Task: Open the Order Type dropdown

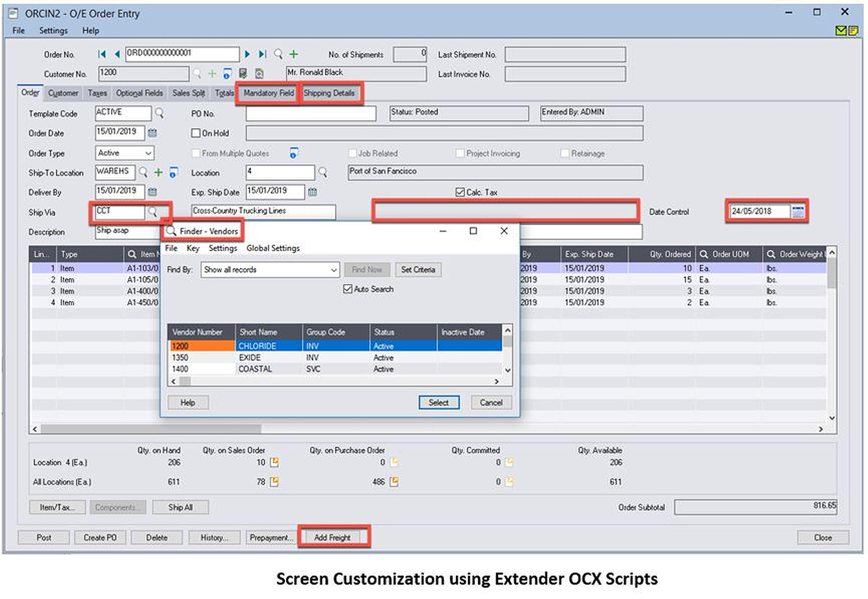Action: [148, 153]
